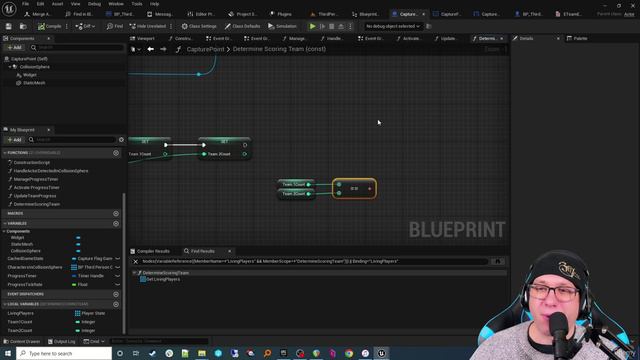
Task: Open the debug object selector dropdown
Action: tap(393, 26)
